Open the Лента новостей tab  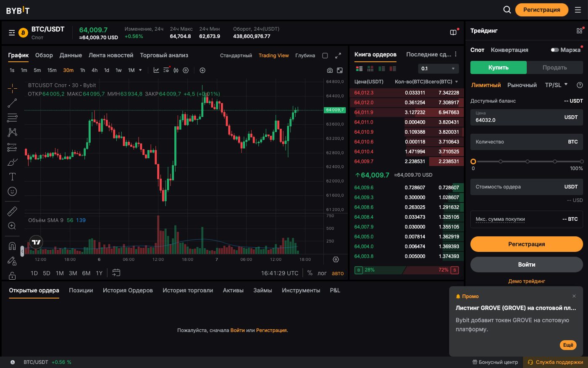pyautogui.click(x=111, y=55)
